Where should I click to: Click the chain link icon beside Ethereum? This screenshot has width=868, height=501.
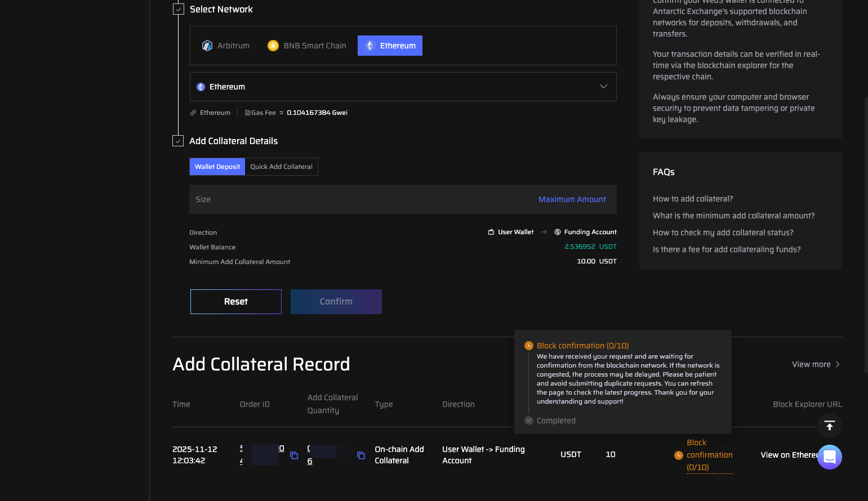click(193, 113)
